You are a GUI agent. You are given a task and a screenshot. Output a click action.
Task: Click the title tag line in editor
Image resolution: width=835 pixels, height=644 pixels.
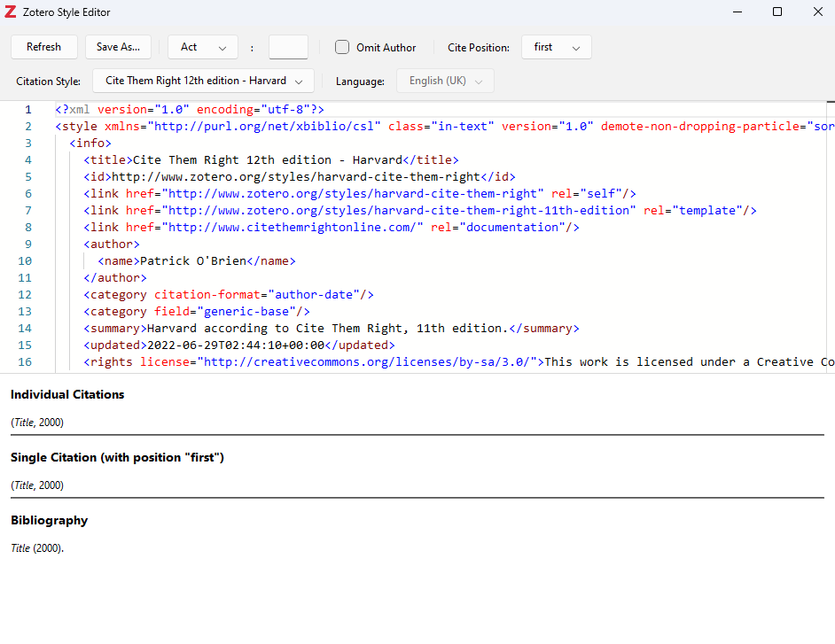pyautogui.click(x=271, y=160)
